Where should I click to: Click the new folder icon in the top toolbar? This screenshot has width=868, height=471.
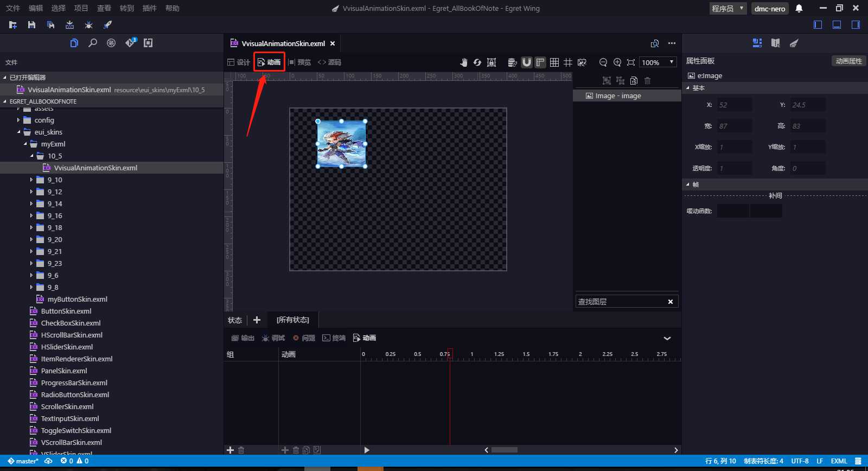pos(13,25)
